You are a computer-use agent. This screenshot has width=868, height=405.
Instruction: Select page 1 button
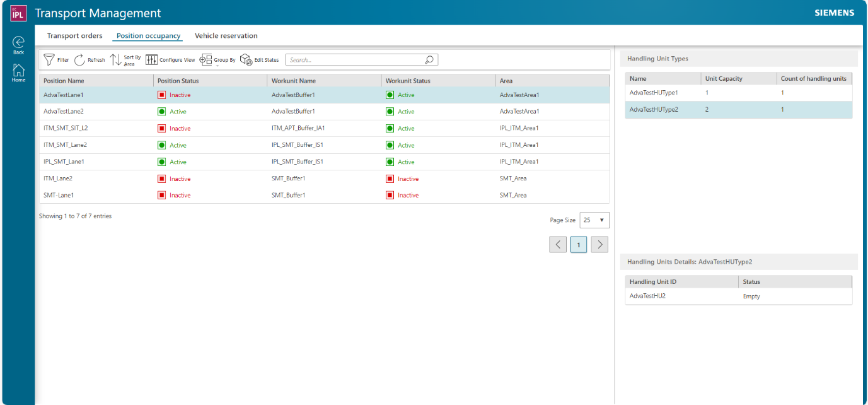pos(578,244)
